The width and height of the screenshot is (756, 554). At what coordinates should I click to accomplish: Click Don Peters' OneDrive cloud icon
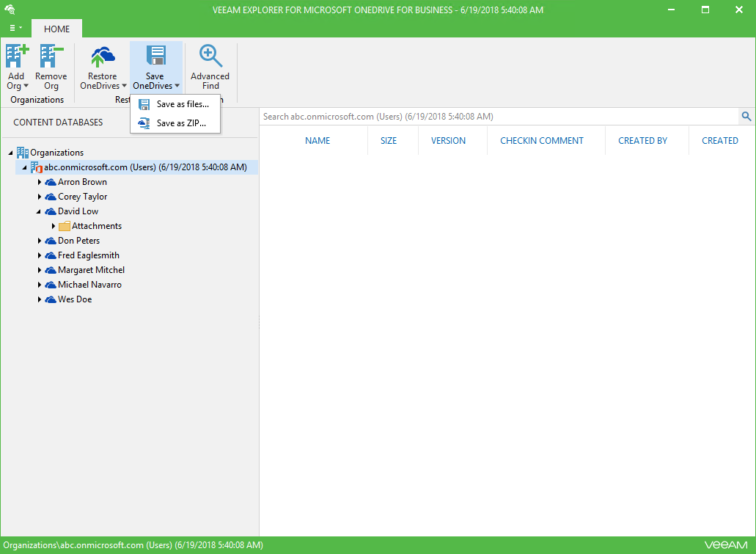(51, 241)
